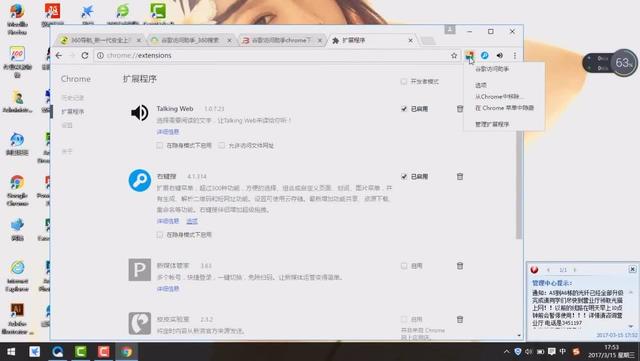Click the Talking Web speaker icon in toolbar
Image resolution: width=640 pixels, height=361 pixels.
tap(500, 55)
